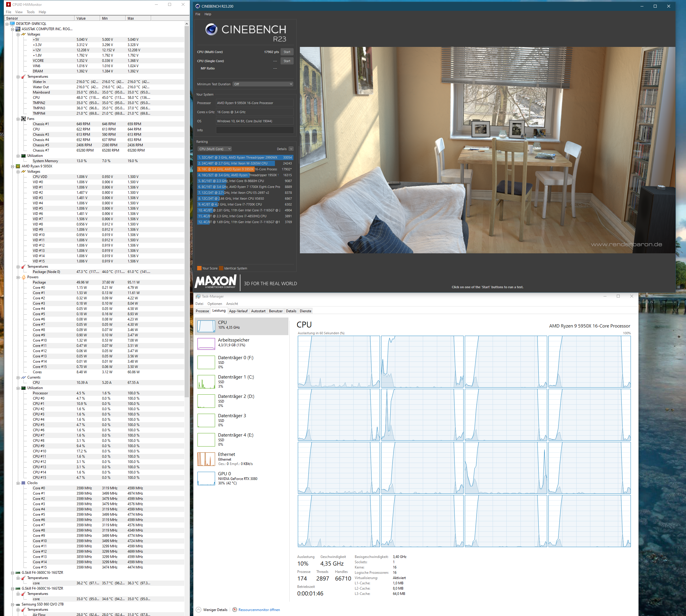The image size is (686, 616).
Task: Click Ressourcenmonitor öffnen link
Action: 259,610
